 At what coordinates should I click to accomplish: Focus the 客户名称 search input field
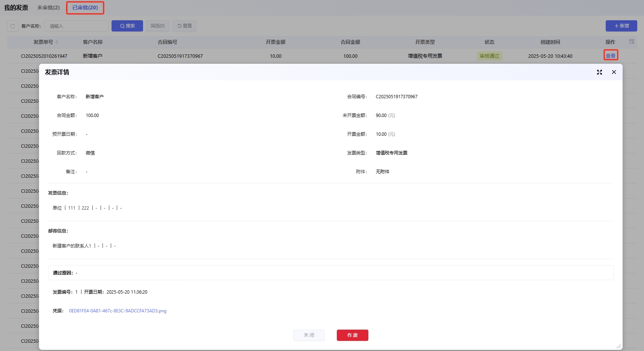(77, 26)
